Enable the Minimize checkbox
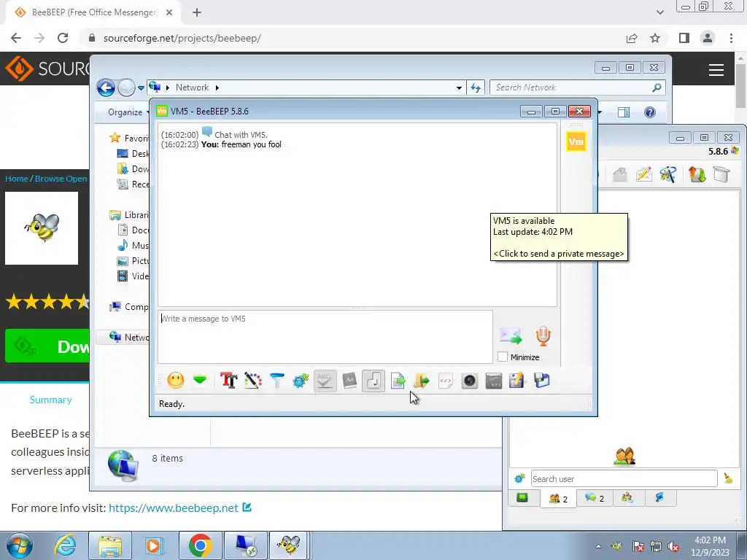The width and height of the screenshot is (747, 560). [x=502, y=357]
